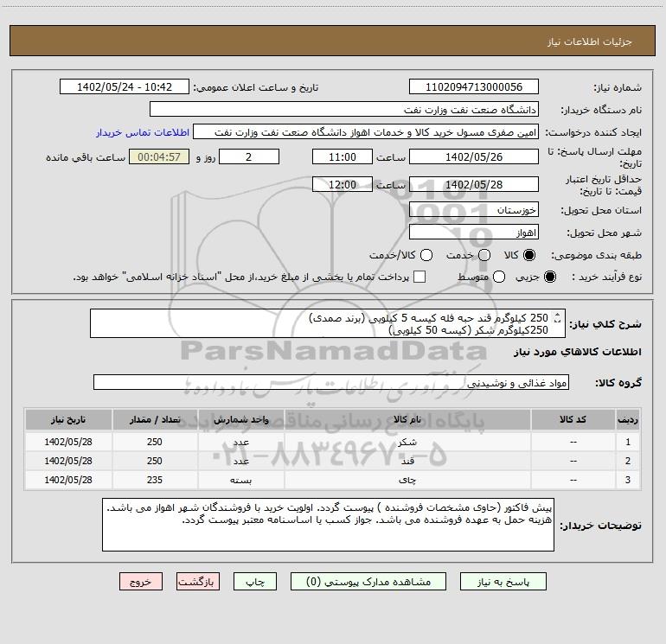Screen dimensions: 666x644
Task: Click row number 1 cell
Action: tap(628, 442)
